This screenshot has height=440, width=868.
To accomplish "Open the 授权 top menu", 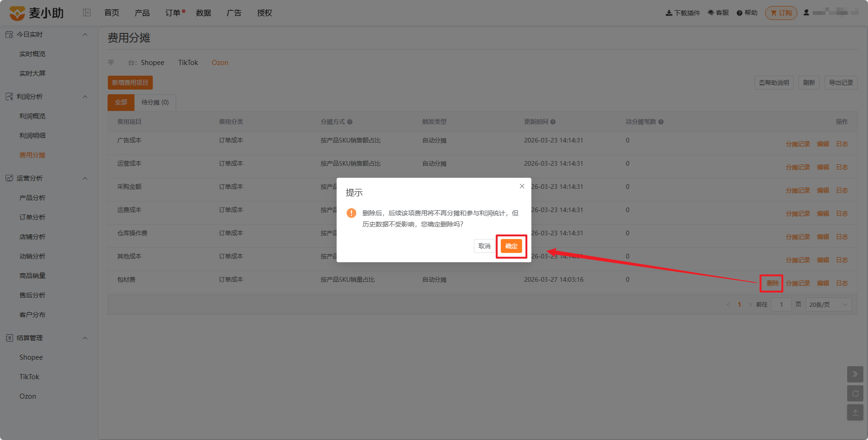I will (x=265, y=13).
